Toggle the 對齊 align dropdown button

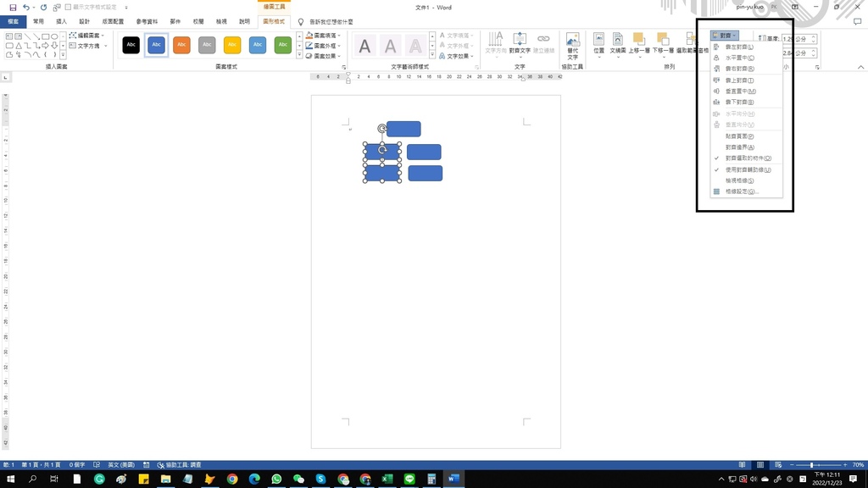tap(725, 36)
